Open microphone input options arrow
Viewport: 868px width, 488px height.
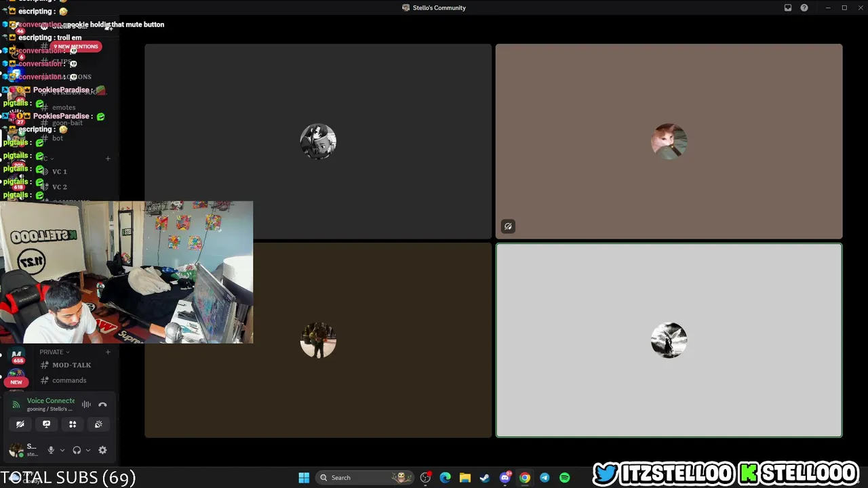(x=62, y=450)
